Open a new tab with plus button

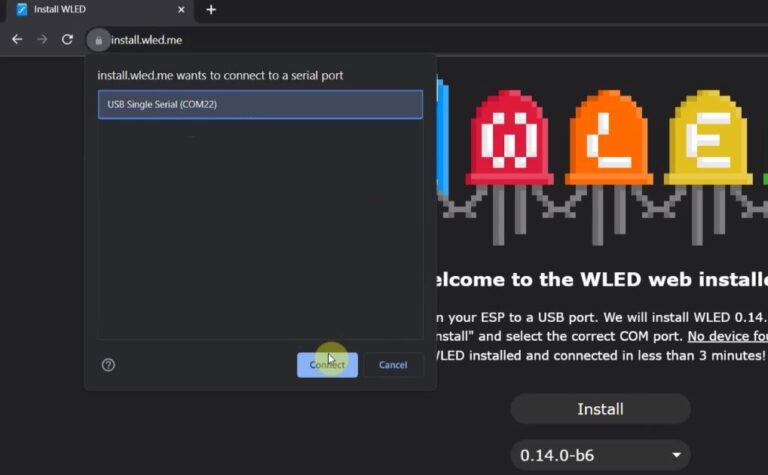211,10
